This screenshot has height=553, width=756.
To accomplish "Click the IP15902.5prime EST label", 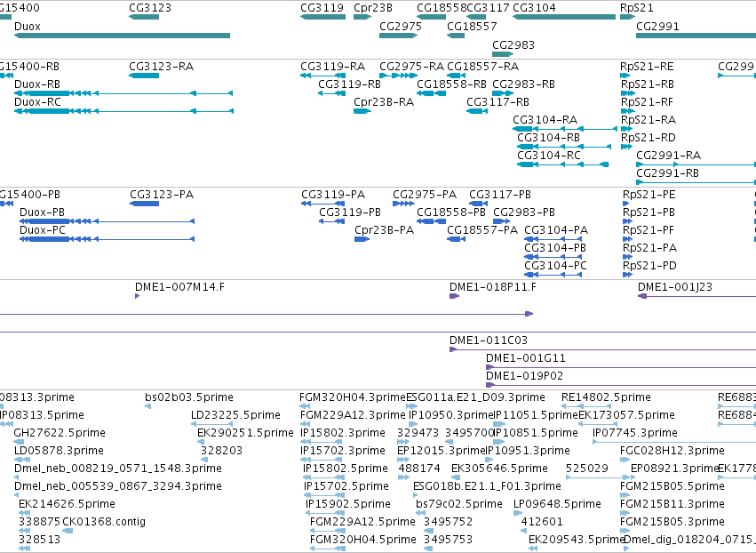I will 348,504.
